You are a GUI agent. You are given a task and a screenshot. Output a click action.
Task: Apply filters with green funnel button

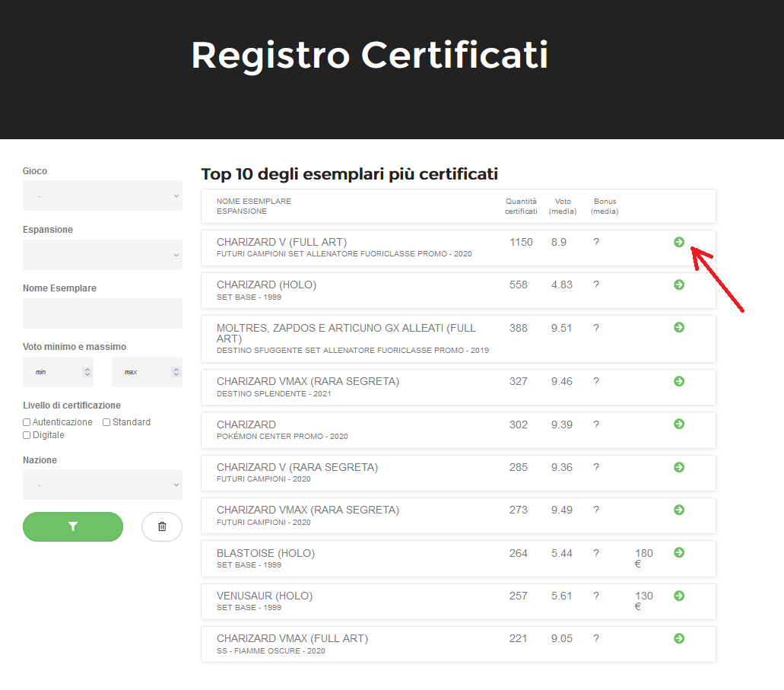[73, 526]
